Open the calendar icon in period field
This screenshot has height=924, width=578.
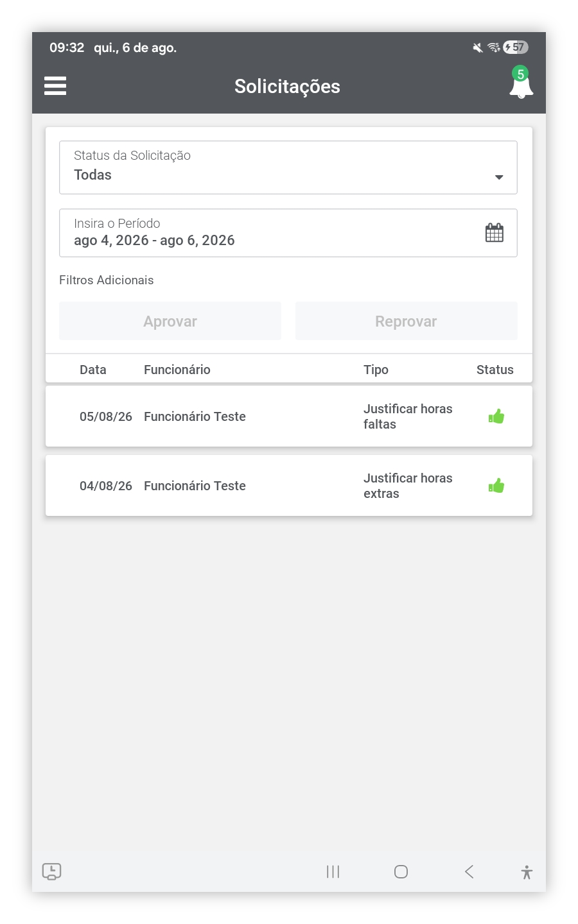495,232
